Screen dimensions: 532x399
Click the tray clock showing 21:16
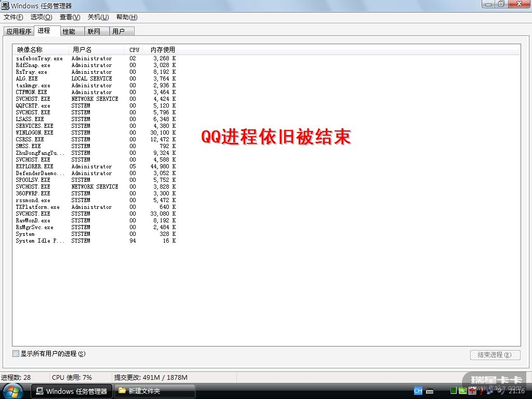point(516,391)
